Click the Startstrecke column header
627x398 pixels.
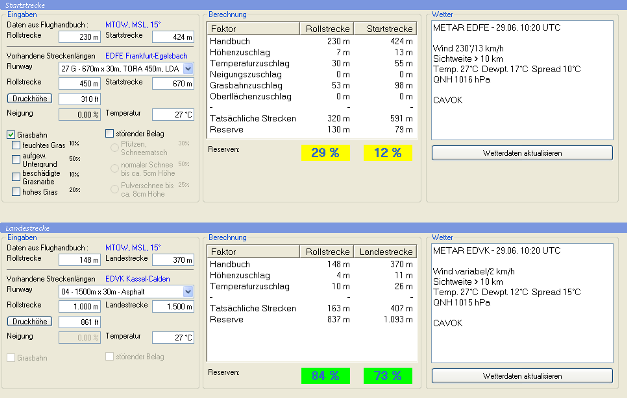point(385,28)
